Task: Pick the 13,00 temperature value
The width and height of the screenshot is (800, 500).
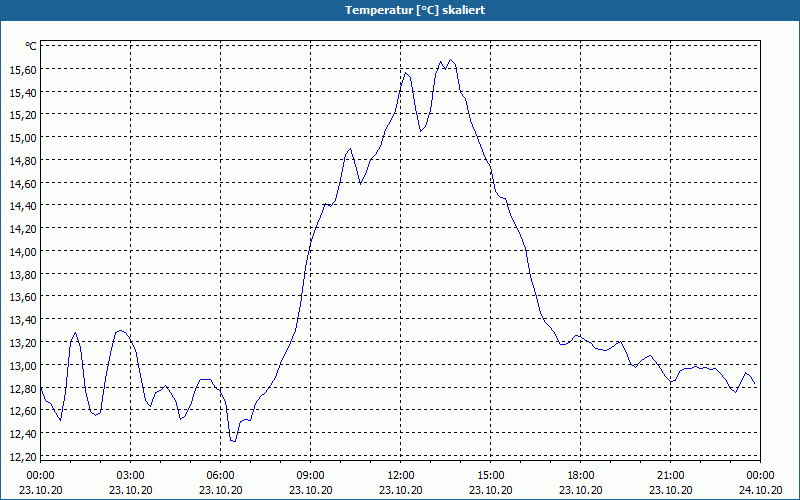Action: click(23, 365)
